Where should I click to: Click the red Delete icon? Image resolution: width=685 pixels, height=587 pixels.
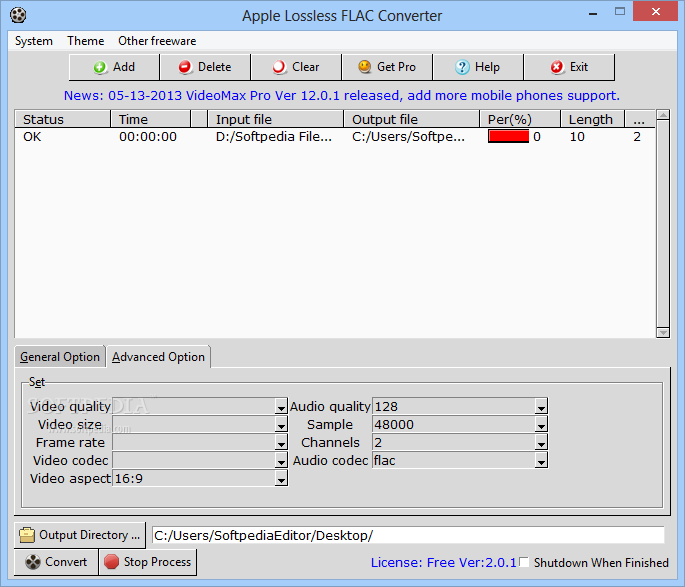[185, 67]
